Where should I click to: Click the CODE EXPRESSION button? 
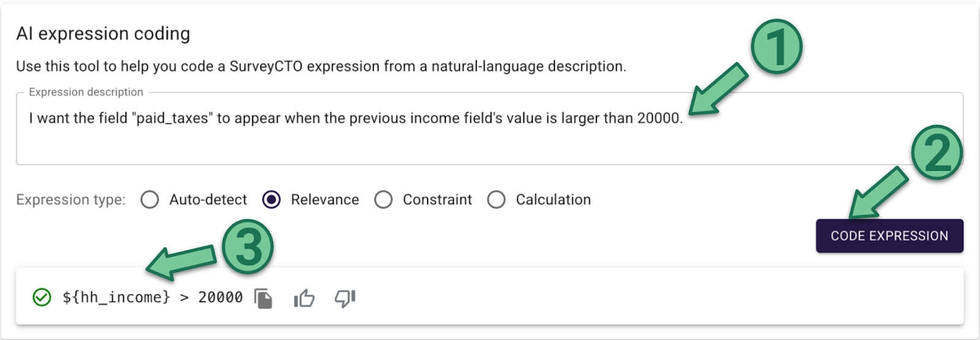[889, 236]
